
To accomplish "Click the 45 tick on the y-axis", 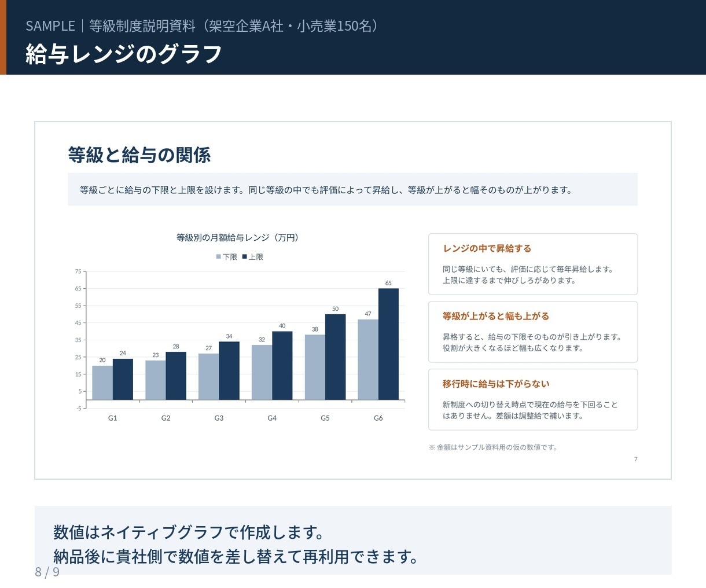I will pyautogui.click(x=78, y=323).
